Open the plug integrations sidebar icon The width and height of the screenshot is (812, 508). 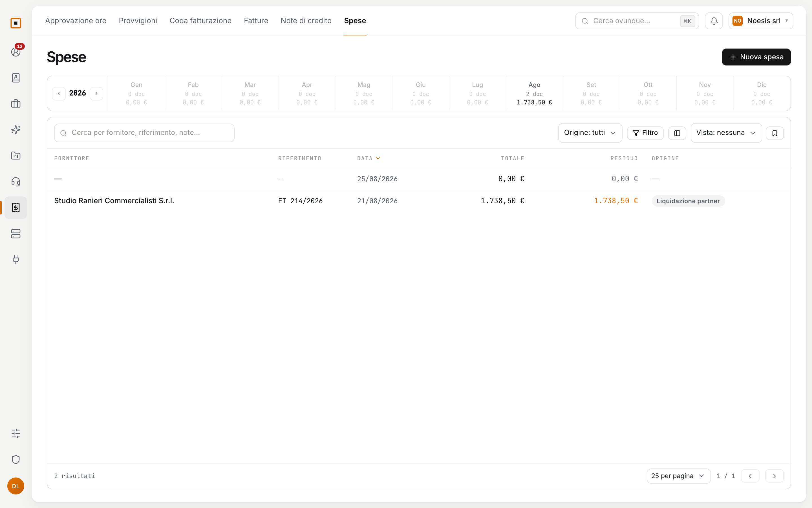16,259
